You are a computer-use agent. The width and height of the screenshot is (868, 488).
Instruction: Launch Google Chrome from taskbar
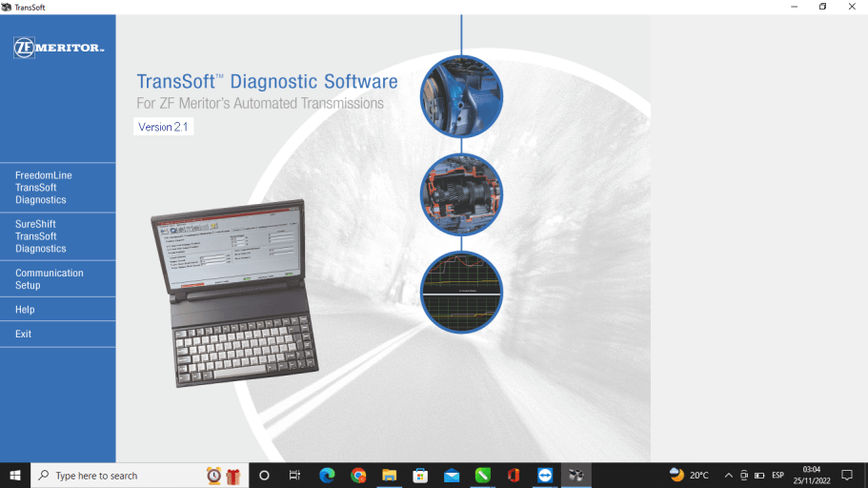pyautogui.click(x=358, y=475)
